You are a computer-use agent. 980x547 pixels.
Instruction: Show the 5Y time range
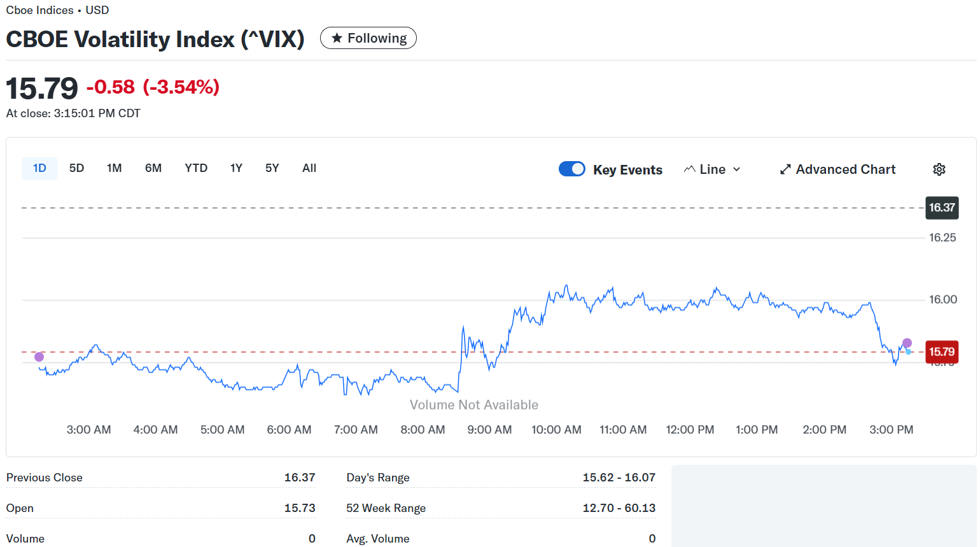[272, 168]
